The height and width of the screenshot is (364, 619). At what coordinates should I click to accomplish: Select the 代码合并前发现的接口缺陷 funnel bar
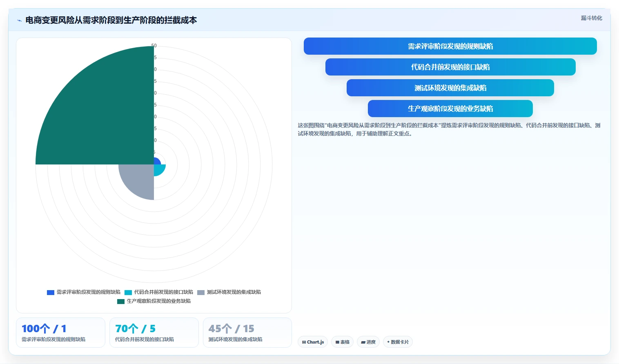(450, 67)
